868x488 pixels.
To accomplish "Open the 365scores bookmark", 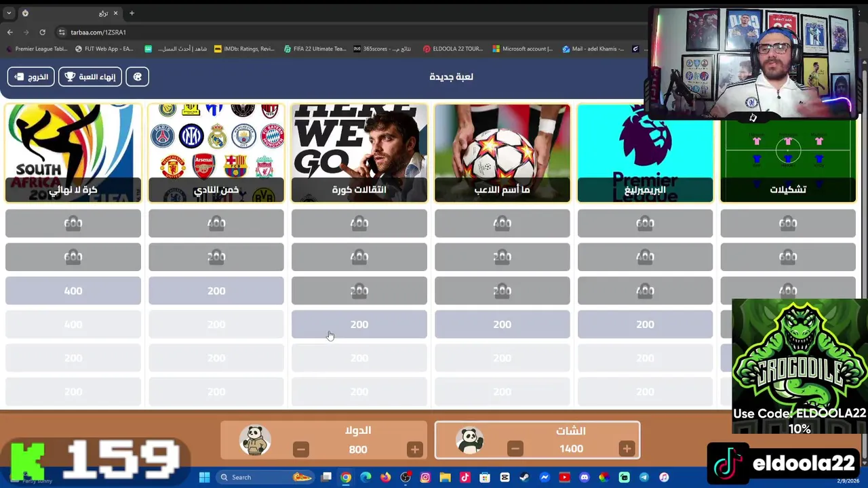I will tap(382, 49).
